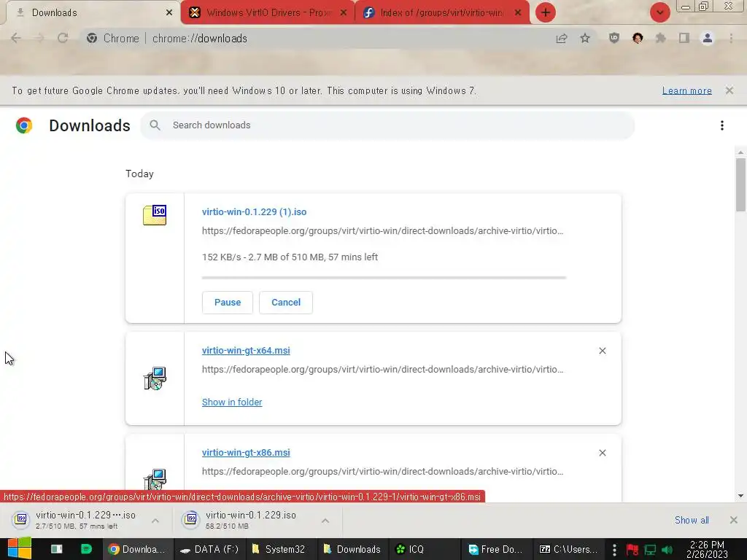Viewport: 747px width, 560px height.
Task: Open the network monitor tray icon
Action: coord(650,550)
